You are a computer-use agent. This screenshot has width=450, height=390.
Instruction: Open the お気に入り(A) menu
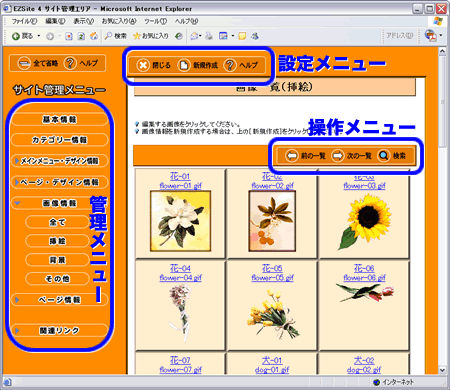click(x=119, y=21)
